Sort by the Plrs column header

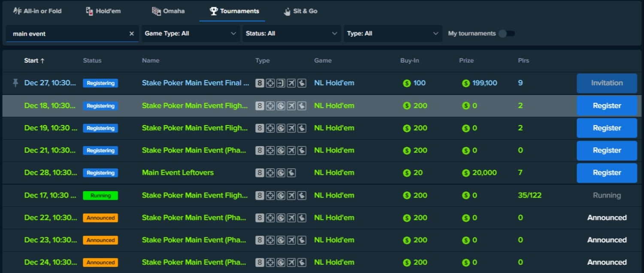(x=523, y=60)
